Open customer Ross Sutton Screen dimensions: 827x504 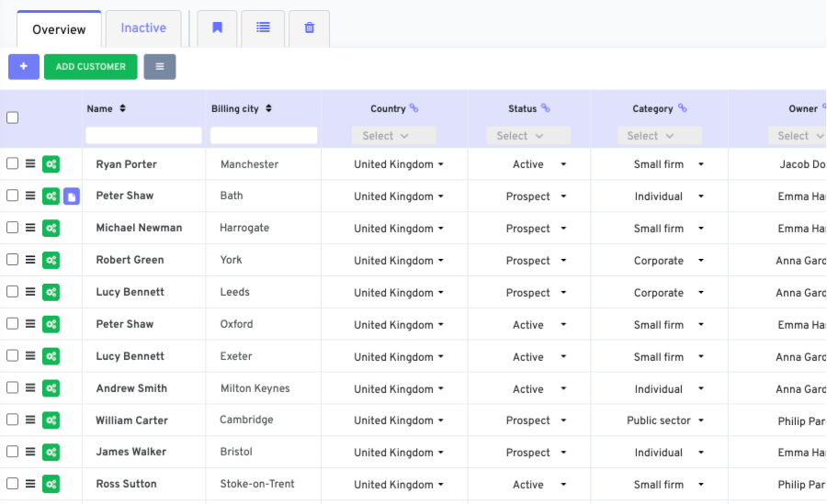point(127,485)
